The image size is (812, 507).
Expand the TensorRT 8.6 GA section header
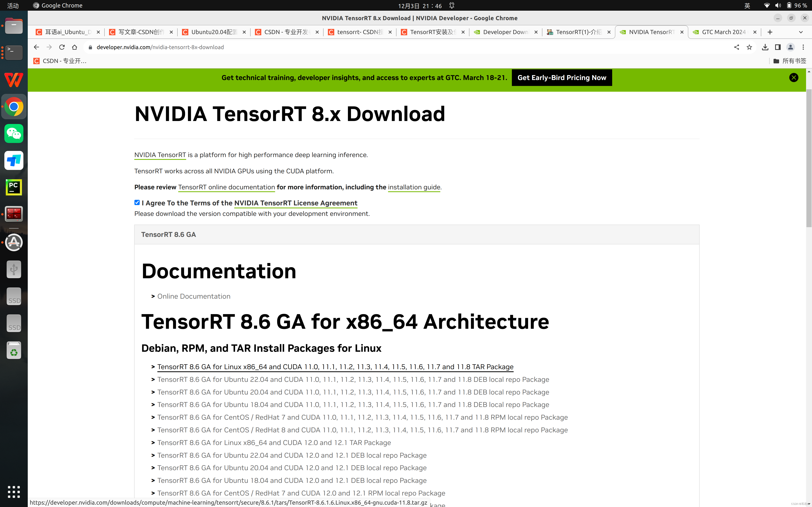coord(168,234)
